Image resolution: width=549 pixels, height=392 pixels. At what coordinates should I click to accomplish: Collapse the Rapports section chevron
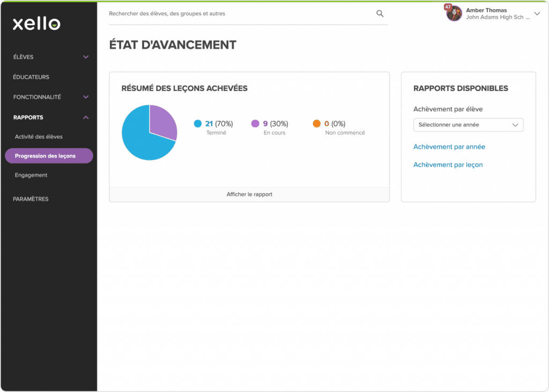coord(86,117)
